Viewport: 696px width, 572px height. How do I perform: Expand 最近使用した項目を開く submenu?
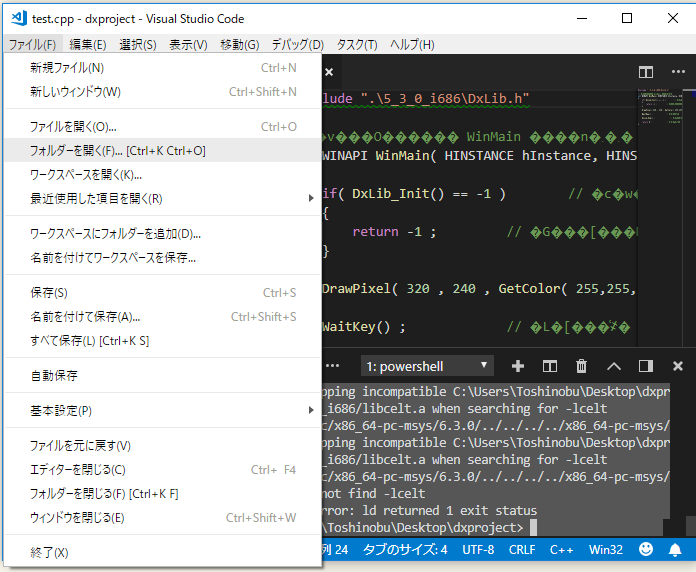(x=162, y=198)
